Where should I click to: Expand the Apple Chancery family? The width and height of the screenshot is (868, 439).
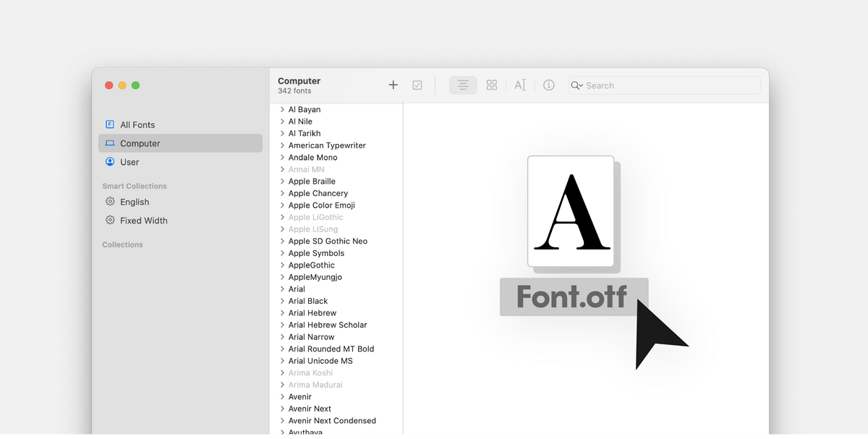point(282,193)
